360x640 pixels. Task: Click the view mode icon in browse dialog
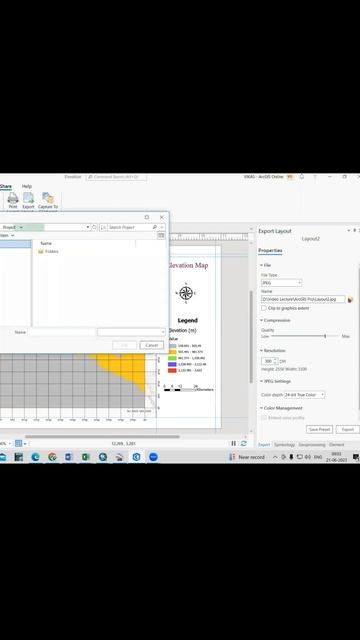coord(161,236)
